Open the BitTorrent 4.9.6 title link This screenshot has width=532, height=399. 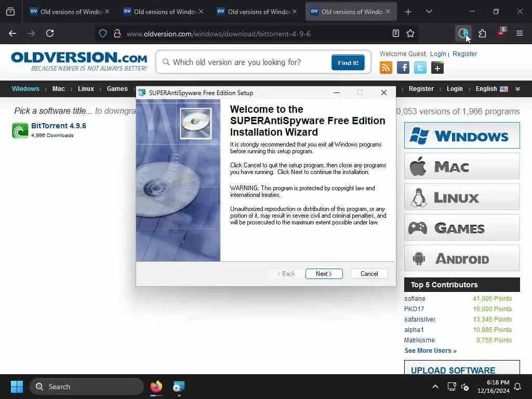coord(59,126)
